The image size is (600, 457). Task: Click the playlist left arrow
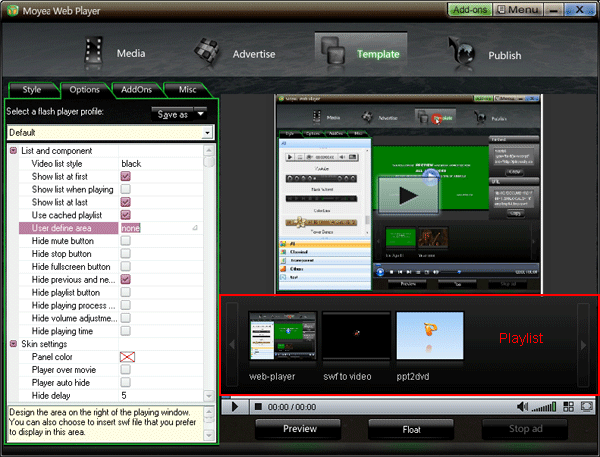232,344
